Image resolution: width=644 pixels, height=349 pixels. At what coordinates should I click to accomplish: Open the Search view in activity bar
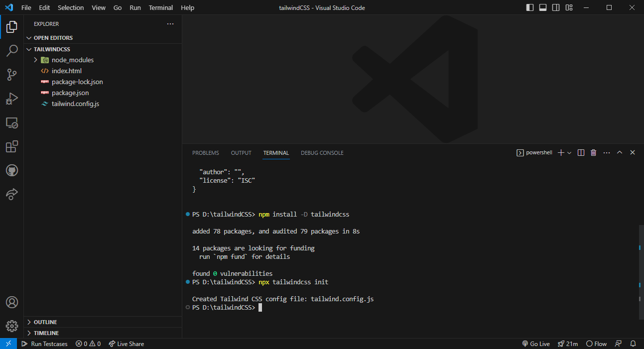tap(12, 51)
